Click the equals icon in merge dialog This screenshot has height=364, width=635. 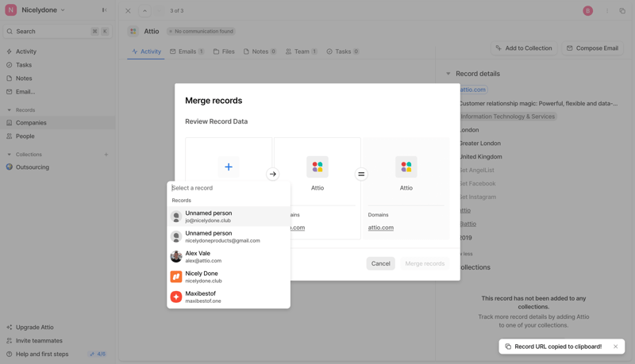pos(361,174)
